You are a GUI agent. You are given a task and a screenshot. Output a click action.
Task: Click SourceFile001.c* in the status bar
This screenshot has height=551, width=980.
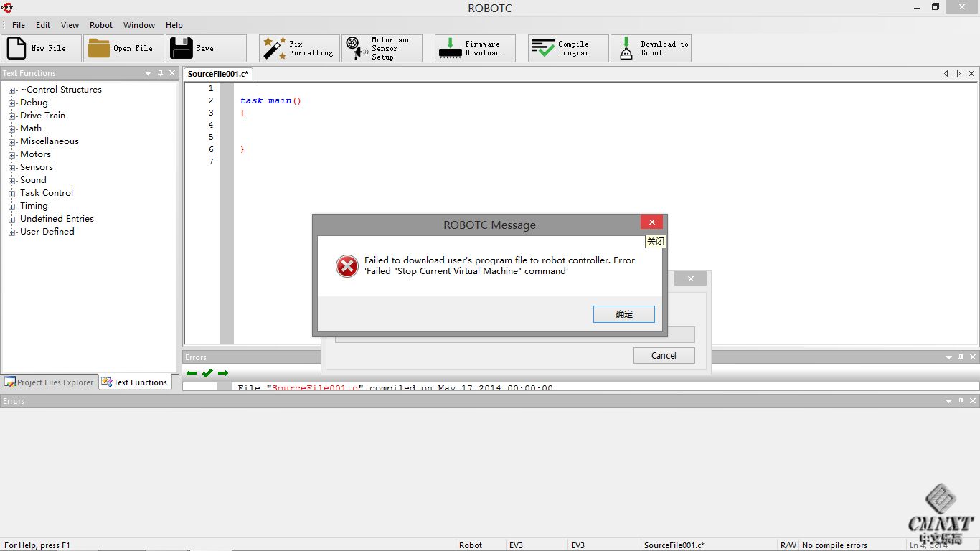click(674, 545)
